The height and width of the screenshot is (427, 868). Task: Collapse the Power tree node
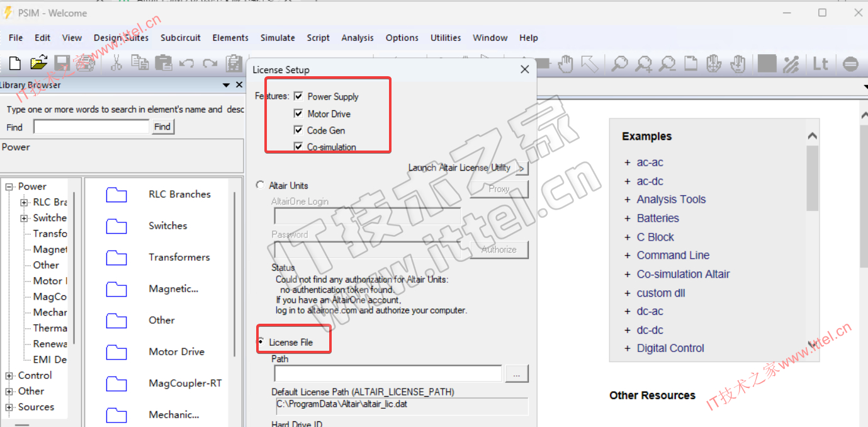point(9,186)
